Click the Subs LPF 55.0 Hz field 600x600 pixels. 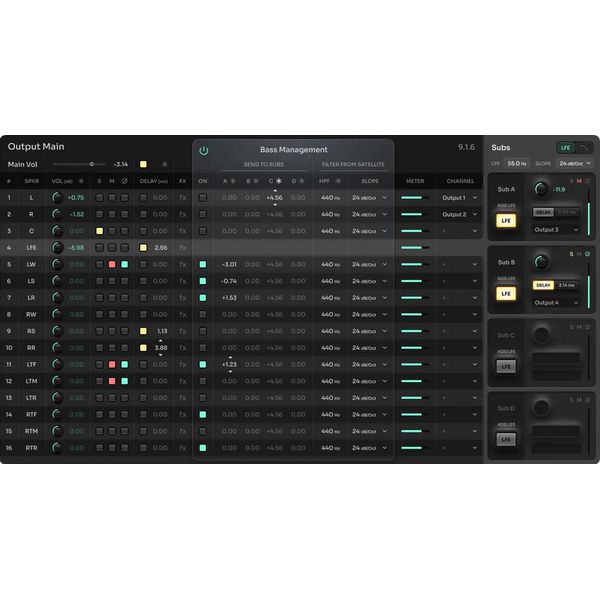(x=516, y=163)
